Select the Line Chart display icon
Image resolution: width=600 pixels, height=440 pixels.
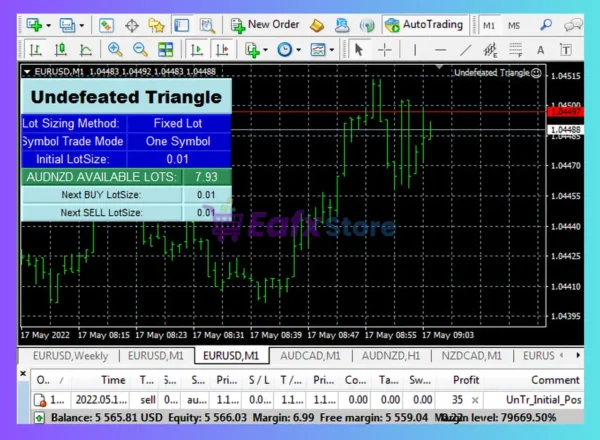pyautogui.click(x=86, y=50)
